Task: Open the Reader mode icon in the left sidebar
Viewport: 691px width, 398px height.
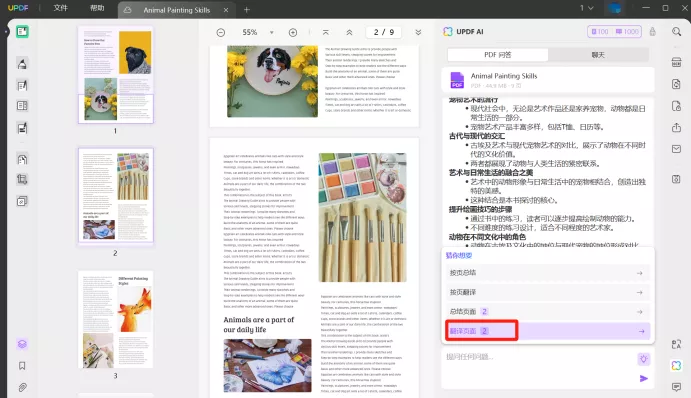Action: click(22, 32)
